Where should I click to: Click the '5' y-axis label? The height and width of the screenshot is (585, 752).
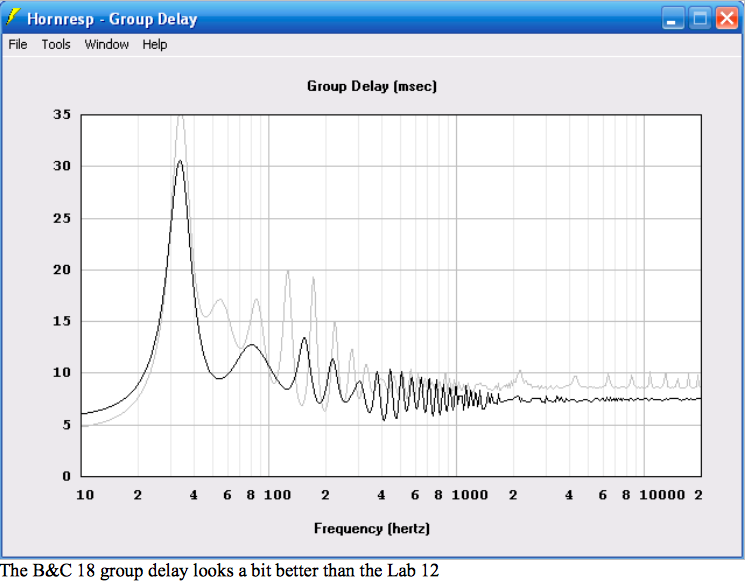(x=67, y=425)
